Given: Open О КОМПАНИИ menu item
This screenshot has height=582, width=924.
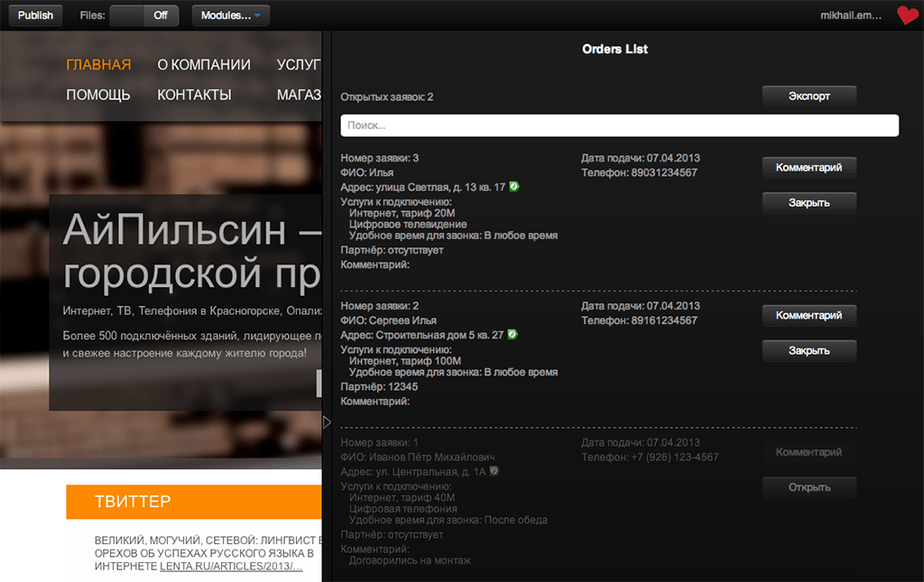Looking at the screenshot, I should tap(204, 65).
